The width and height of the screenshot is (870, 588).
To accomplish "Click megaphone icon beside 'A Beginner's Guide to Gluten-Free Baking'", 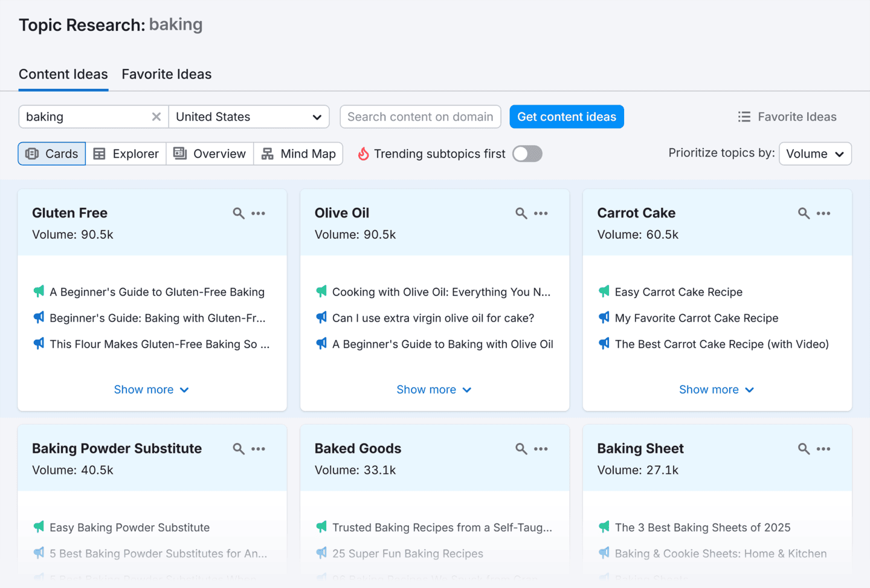I will coord(39,292).
